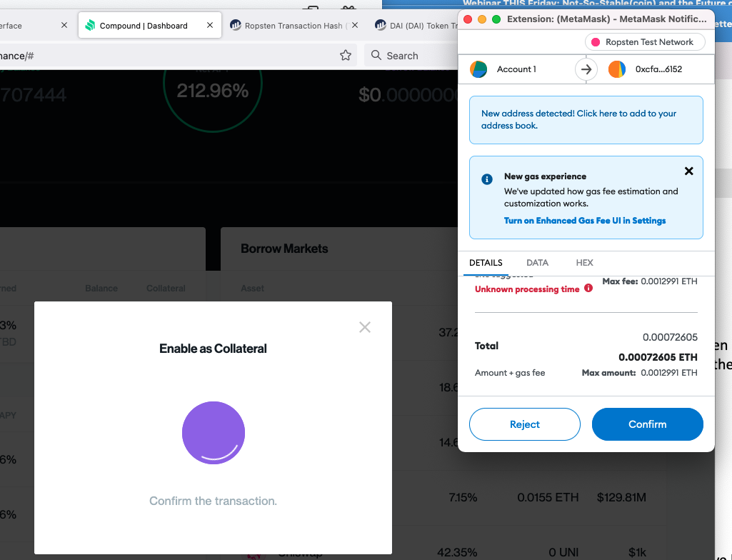Close the Compound Dashboard tab
This screenshot has width=732, height=560.
(x=210, y=25)
